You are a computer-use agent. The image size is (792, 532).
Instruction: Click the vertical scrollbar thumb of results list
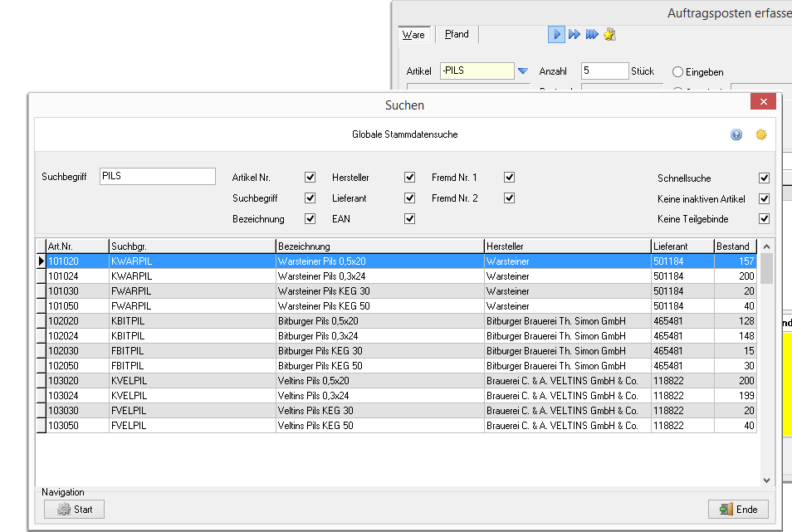tap(766, 269)
